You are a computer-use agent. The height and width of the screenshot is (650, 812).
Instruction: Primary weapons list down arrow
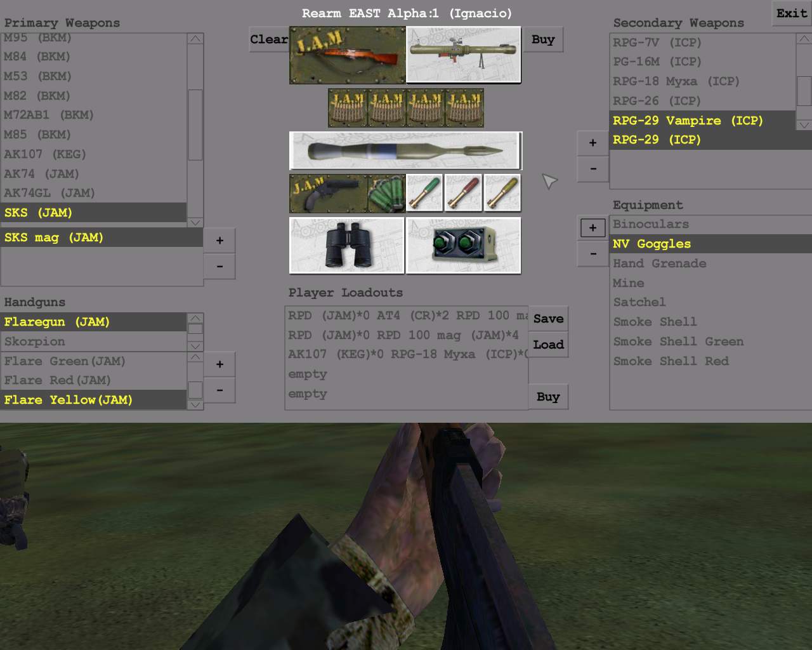point(195,222)
